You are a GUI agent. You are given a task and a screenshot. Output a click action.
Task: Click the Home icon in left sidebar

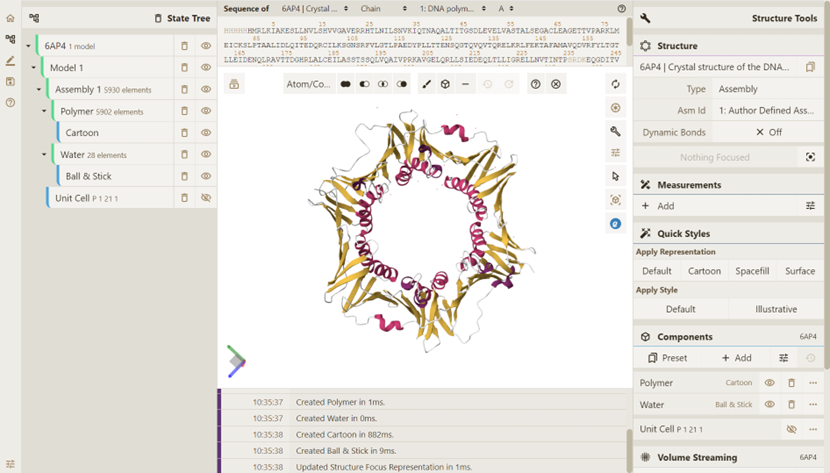pos(10,18)
